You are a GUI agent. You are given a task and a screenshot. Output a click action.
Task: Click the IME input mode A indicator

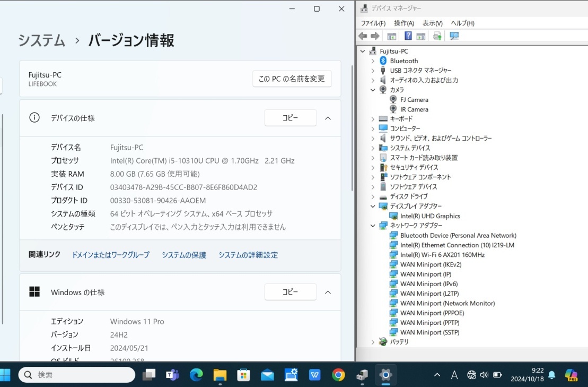point(454,375)
